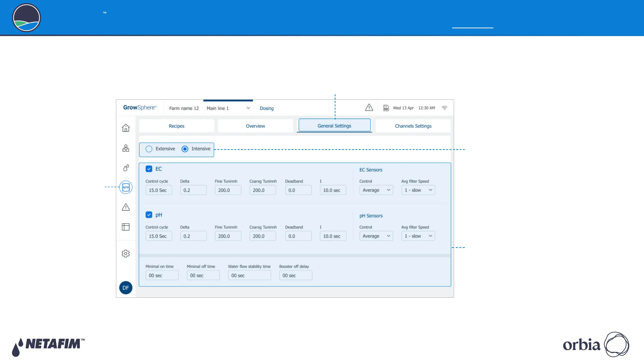
Task: Click pH I field 10.0 sec
Action: [333, 236]
